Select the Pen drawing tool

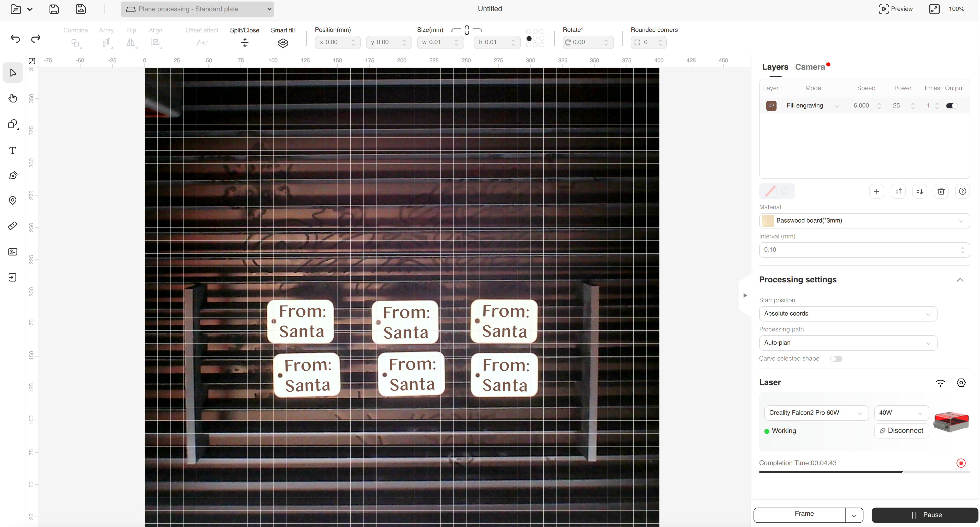click(x=13, y=175)
